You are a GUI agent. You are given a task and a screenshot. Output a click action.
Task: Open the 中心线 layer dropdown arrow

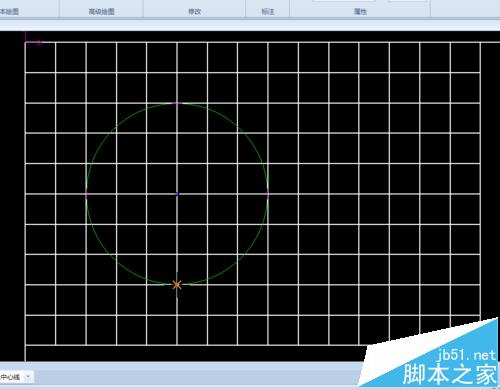[x=28, y=377]
